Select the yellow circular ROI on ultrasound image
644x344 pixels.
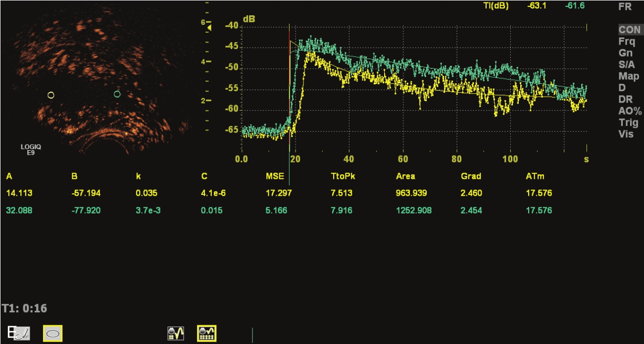coord(51,95)
